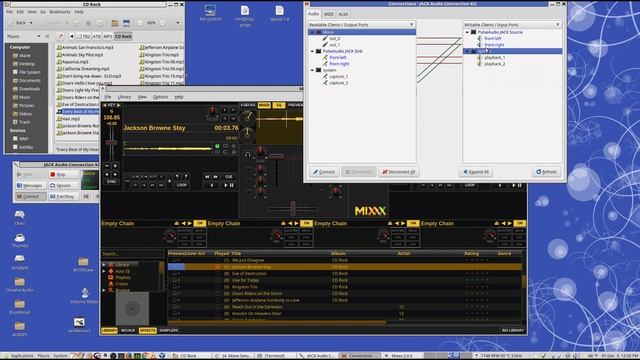The width and height of the screenshot is (640, 360).
Task: Switch to the MIDI tab in Connections
Action: (329, 14)
